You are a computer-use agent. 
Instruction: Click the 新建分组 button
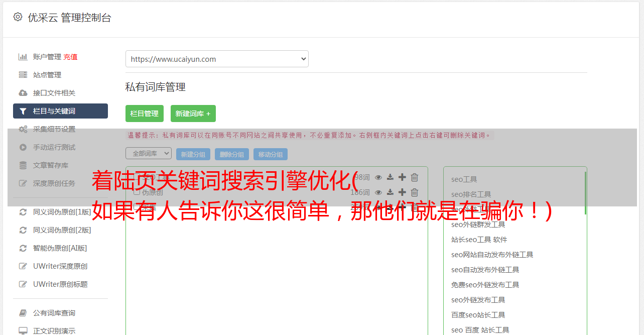pyautogui.click(x=193, y=154)
